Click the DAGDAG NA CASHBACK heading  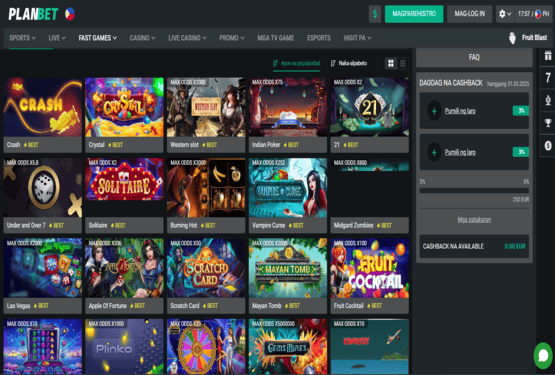pos(451,83)
